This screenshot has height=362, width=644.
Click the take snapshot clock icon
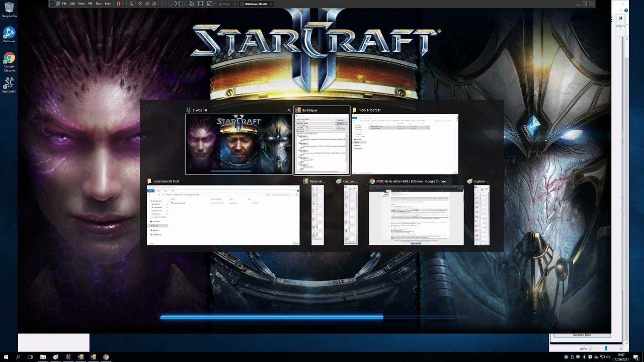(140, 4)
